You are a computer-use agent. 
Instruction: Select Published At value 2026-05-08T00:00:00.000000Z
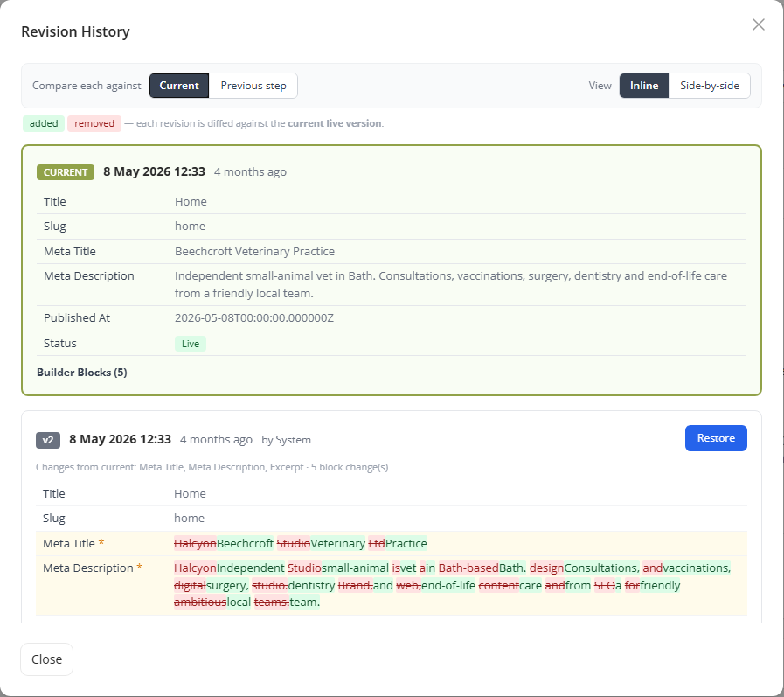coord(254,318)
